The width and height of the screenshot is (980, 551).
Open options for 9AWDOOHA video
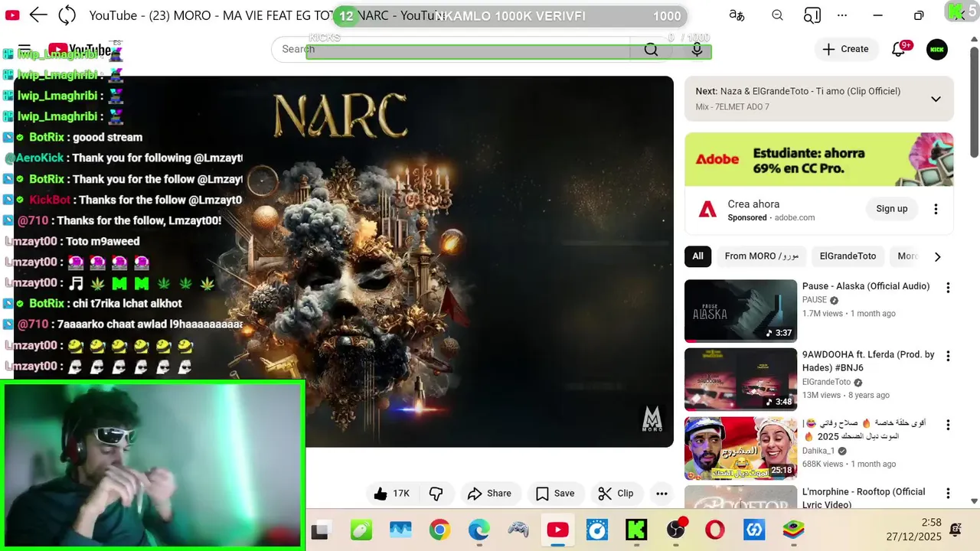coord(948,356)
